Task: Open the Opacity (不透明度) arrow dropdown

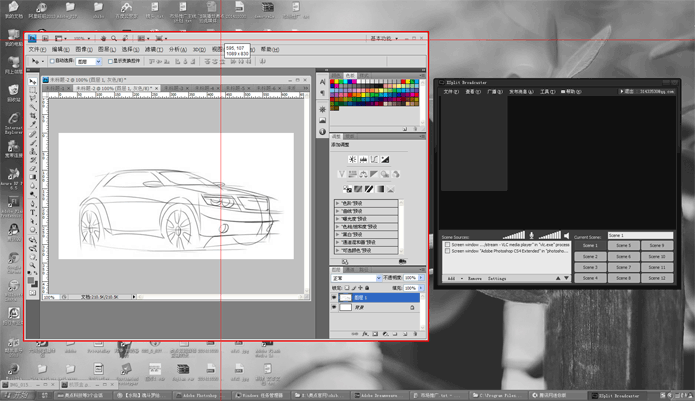Action: click(x=421, y=278)
